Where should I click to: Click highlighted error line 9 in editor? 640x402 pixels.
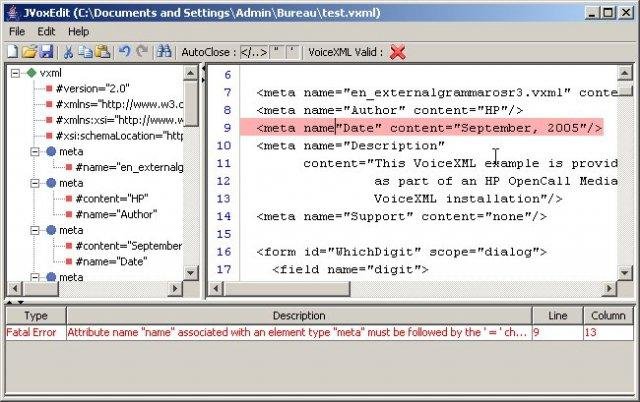coord(421,128)
